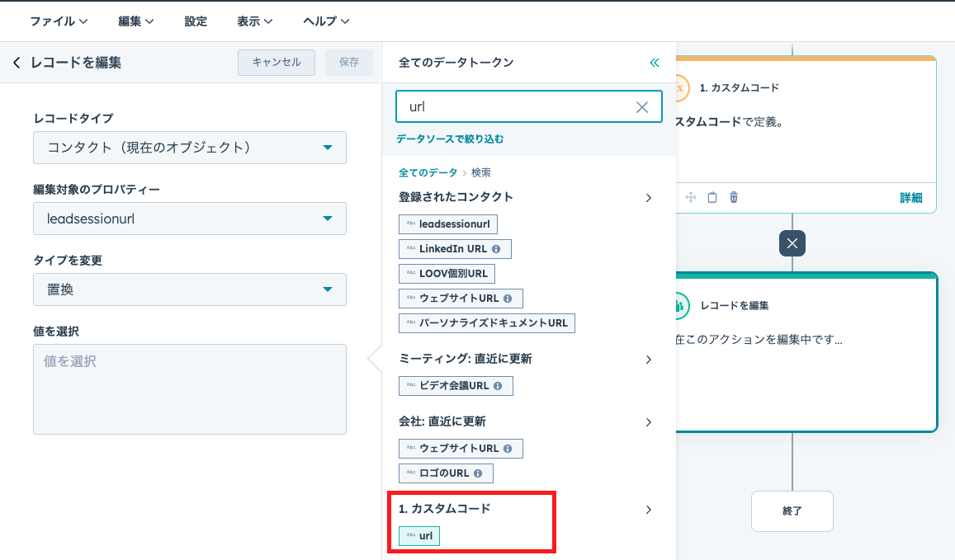
Task: Clear the url search field
Action: [x=642, y=107]
